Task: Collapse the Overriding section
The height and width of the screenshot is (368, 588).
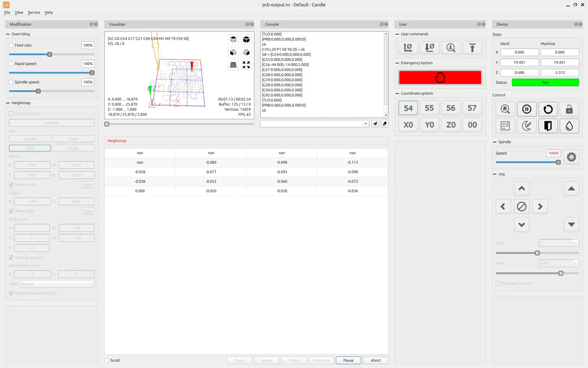Action: [8, 34]
